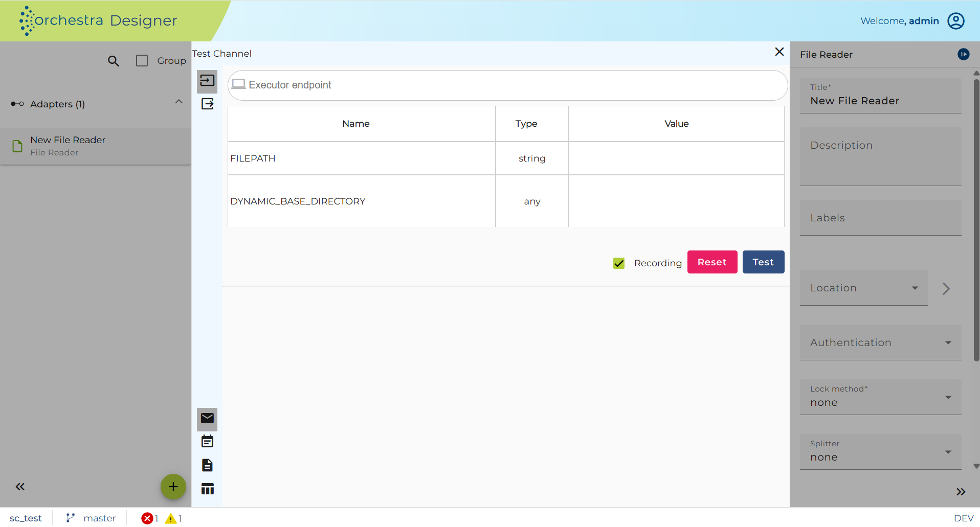Viewport: 980px width, 527px height.
Task: Click the errors indicator in status bar
Action: tap(150, 518)
